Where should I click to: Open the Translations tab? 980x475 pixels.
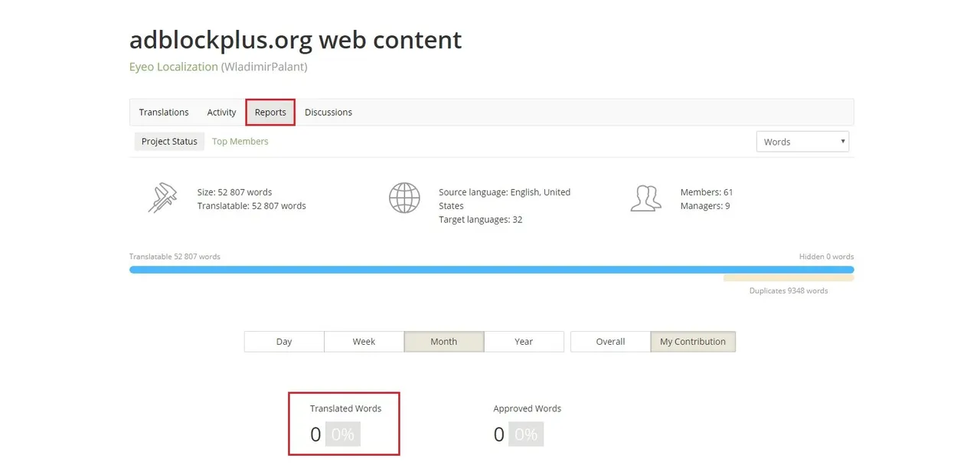click(164, 112)
